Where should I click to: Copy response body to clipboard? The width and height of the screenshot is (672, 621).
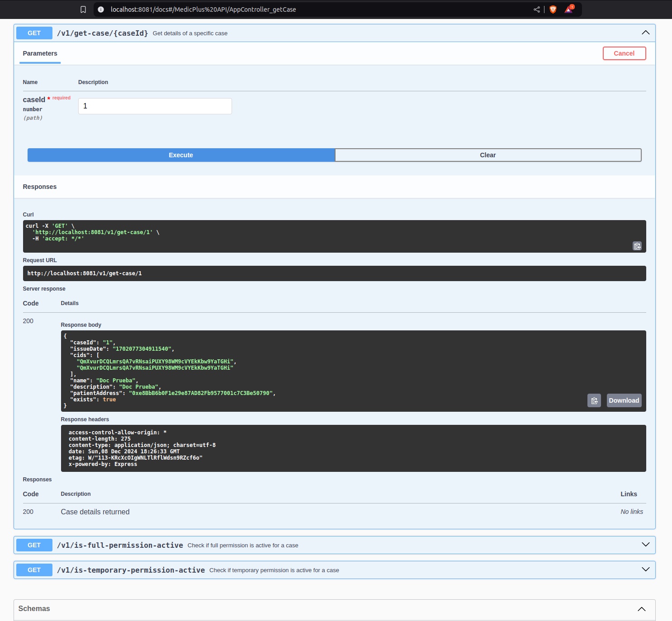tap(594, 400)
